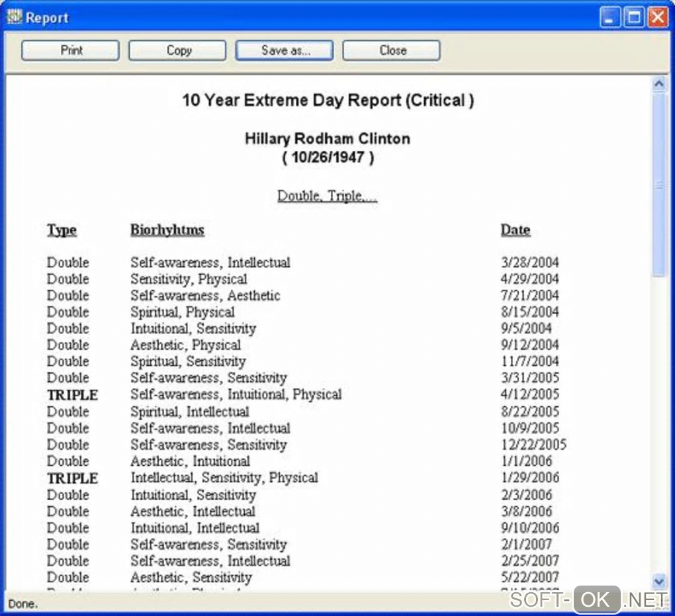The image size is (675, 616).
Task: Copy the report with Copy button
Action: coord(177,50)
